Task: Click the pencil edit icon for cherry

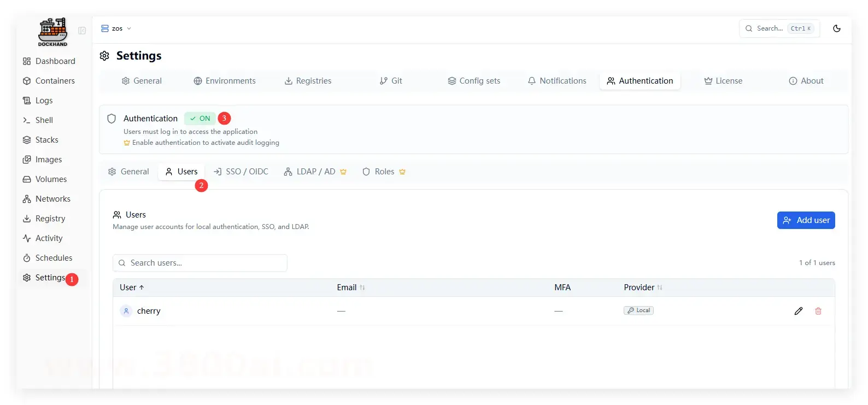Action: [798, 311]
